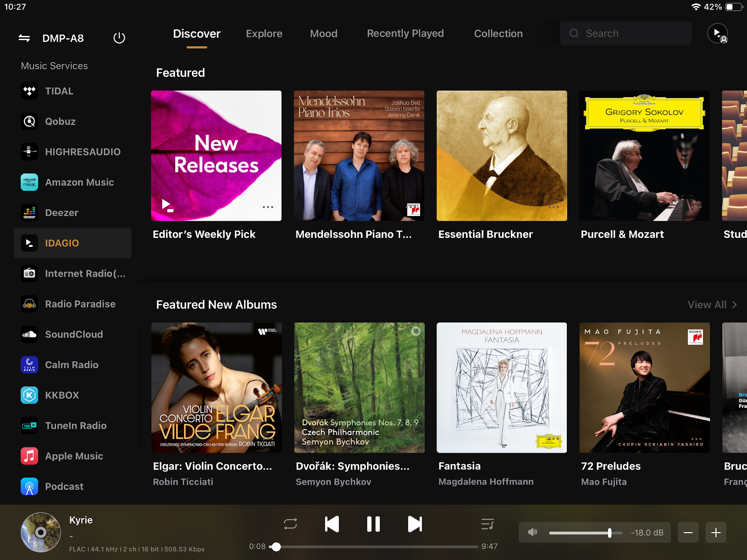Seek using the playback progress handle

point(276,546)
